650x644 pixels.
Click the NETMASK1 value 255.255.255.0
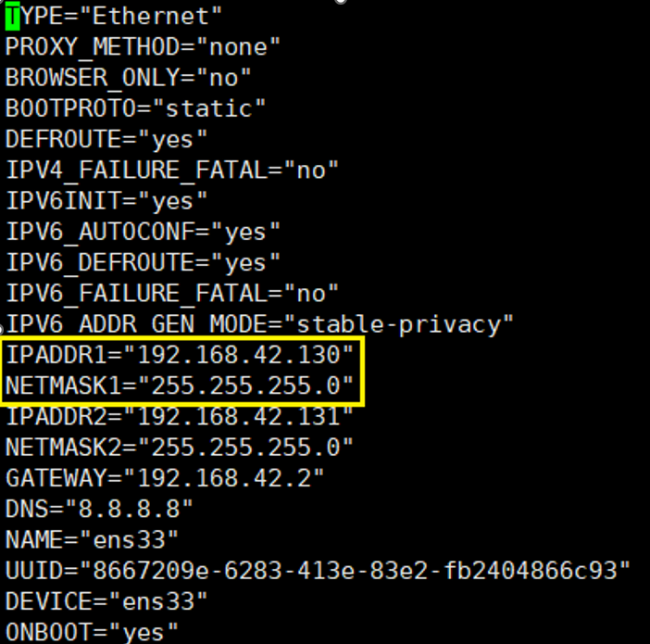tap(245, 385)
